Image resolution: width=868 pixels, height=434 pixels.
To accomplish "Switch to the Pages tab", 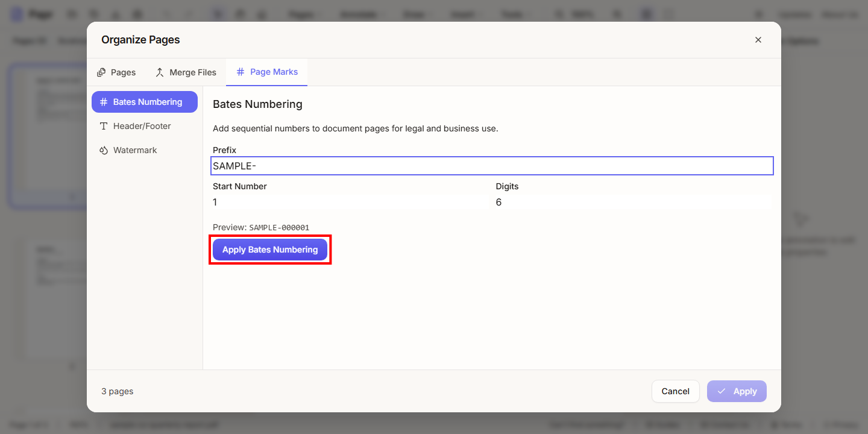I will coord(116,72).
